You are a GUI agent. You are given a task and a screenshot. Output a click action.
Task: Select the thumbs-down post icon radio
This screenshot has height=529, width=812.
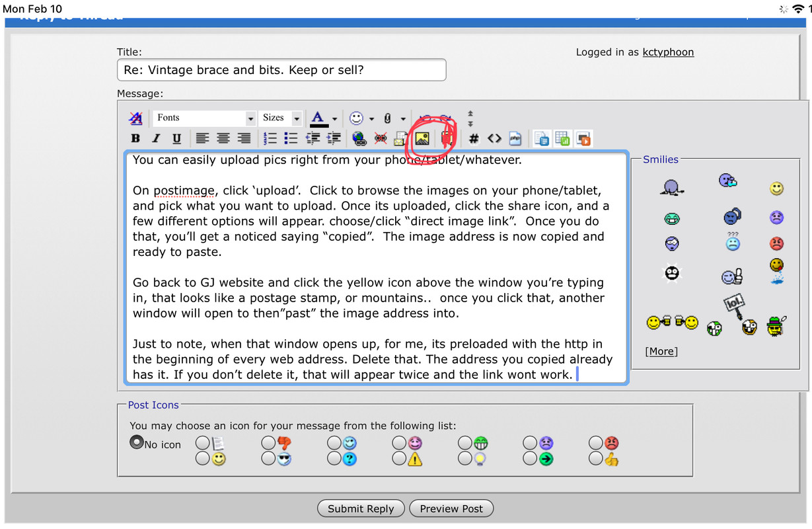point(268,442)
